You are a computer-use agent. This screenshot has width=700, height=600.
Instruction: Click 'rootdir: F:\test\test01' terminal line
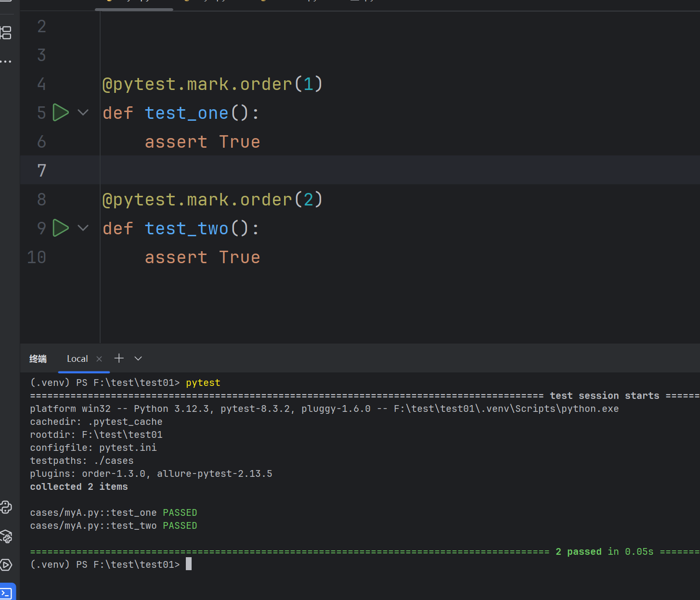[96, 434]
